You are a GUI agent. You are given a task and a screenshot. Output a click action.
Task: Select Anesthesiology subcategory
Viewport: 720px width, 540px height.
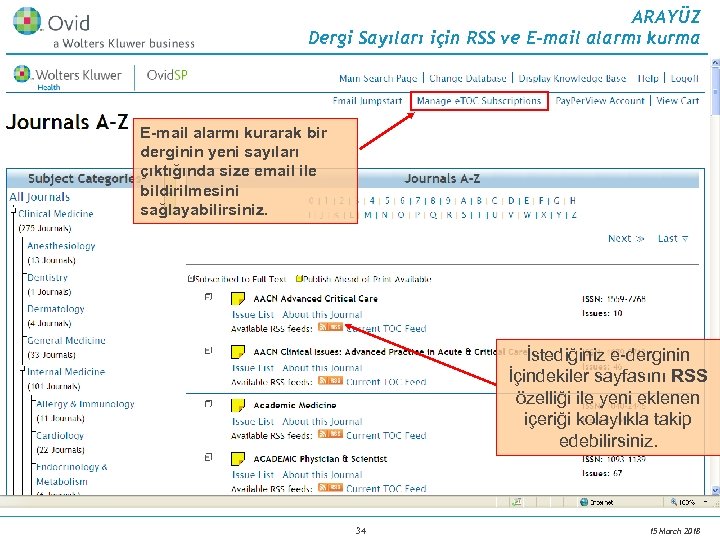pos(61,246)
